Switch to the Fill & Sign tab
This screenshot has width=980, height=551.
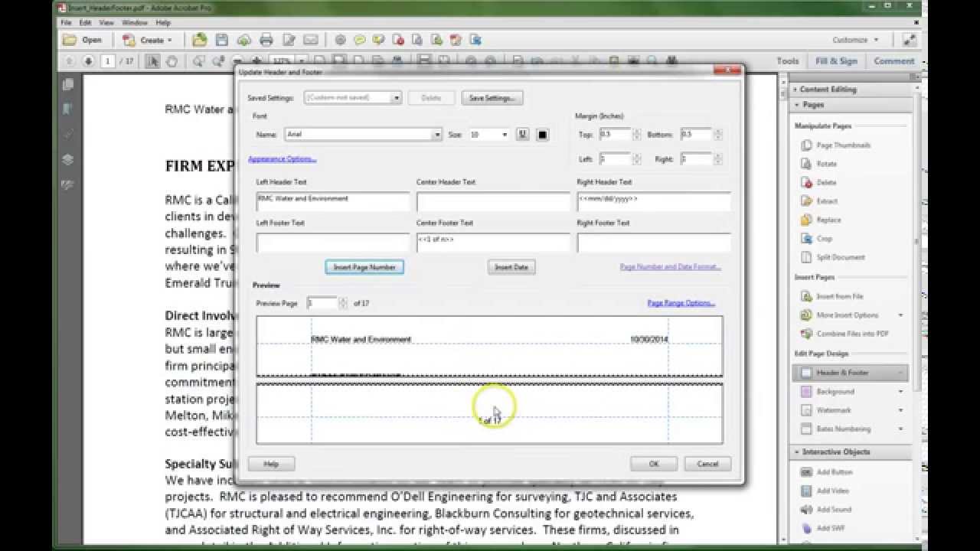click(837, 61)
